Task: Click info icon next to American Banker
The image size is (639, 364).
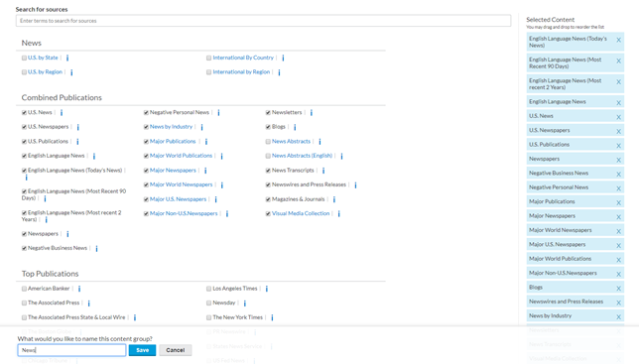Action: coord(79,289)
